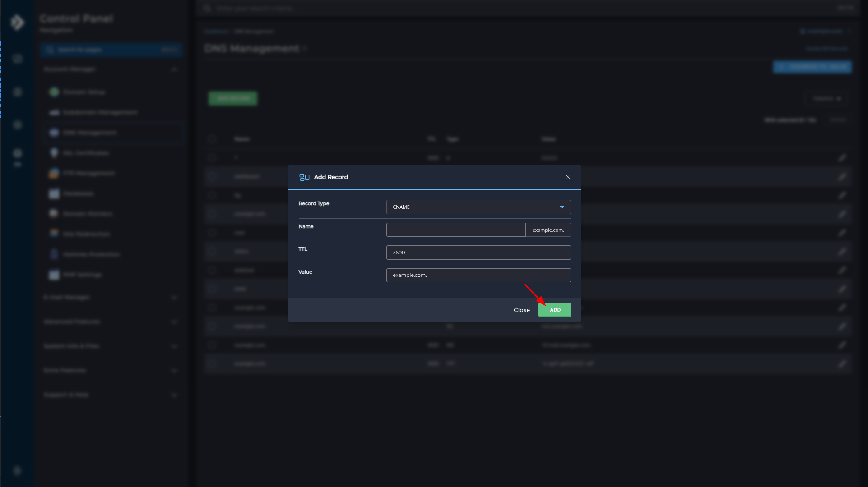Toggle the select-all checkbox in table header
The width and height of the screenshot is (868, 487).
tap(213, 139)
